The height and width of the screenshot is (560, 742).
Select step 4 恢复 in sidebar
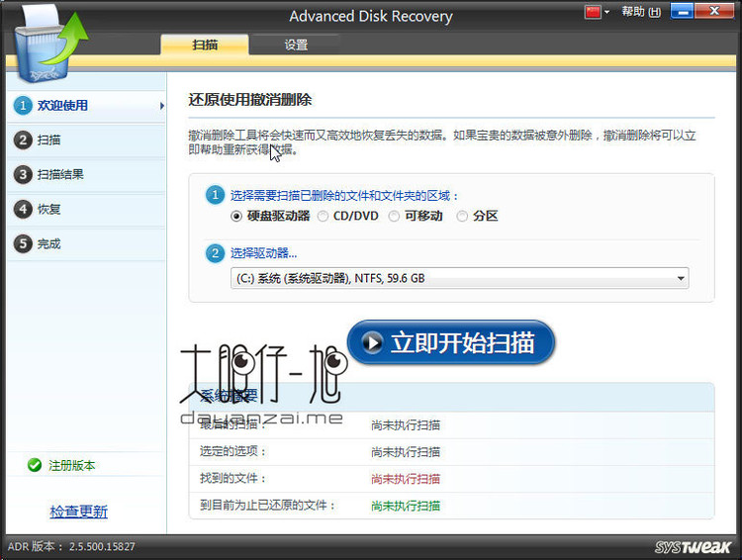(x=87, y=209)
